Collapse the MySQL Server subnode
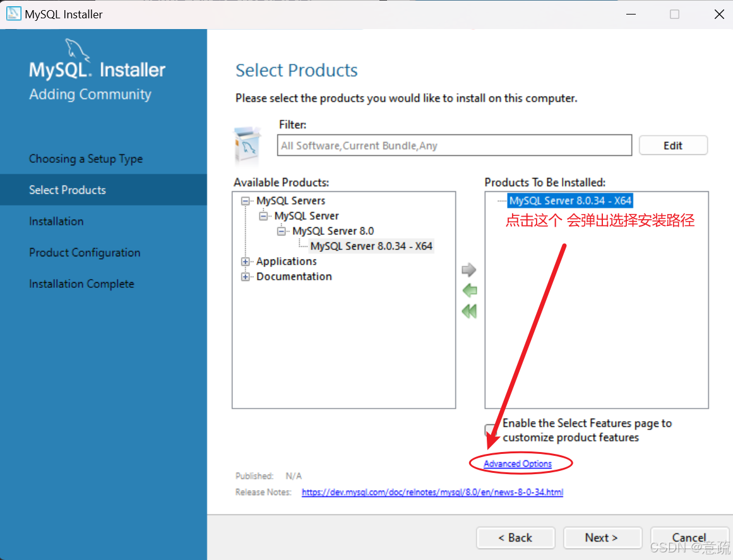The width and height of the screenshot is (733, 560). (264, 216)
